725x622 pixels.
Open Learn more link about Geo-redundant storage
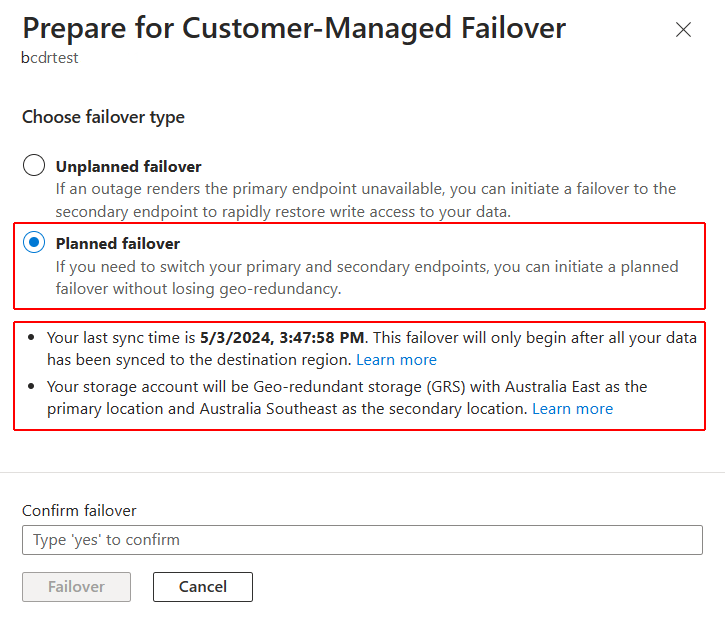[x=572, y=409]
